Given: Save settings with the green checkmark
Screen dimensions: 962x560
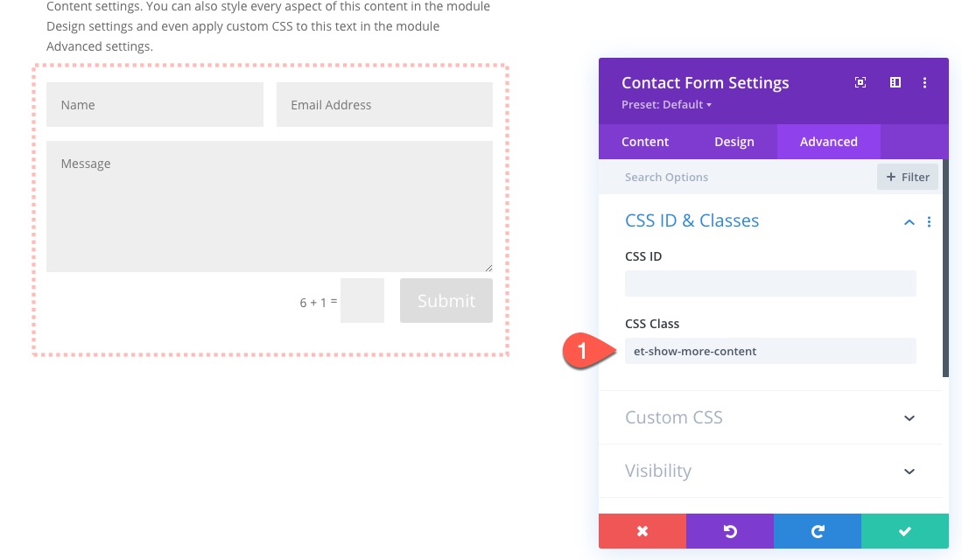Looking at the screenshot, I should coord(904,531).
